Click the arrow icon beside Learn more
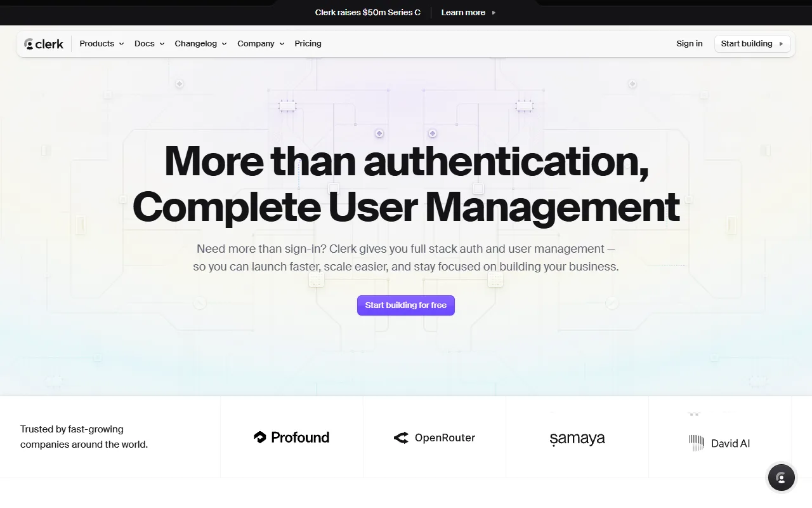This screenshot has height=508, width=812. point(494,13)
